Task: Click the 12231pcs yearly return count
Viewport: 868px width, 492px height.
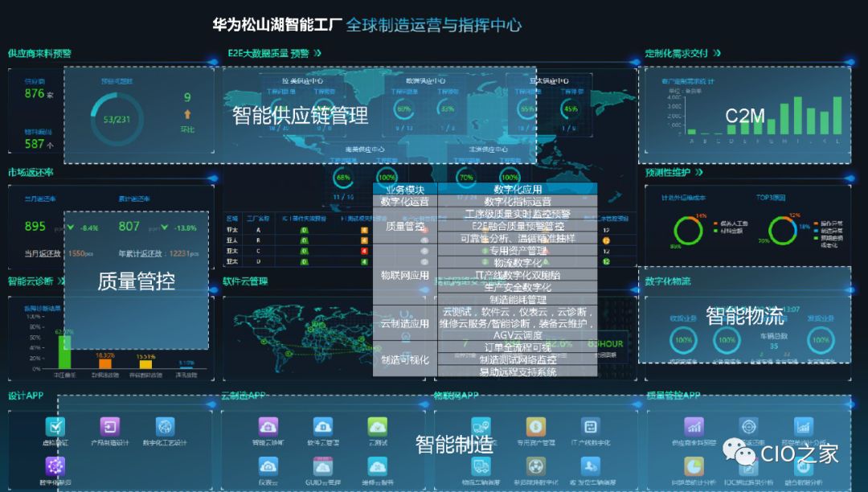Action: (184, 253)
